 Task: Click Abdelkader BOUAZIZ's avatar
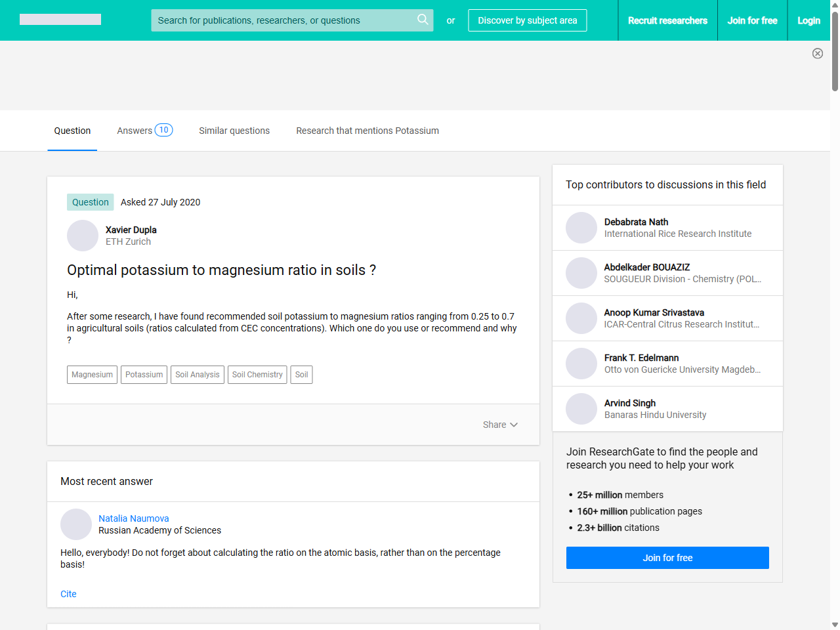[x=581, y=273]
